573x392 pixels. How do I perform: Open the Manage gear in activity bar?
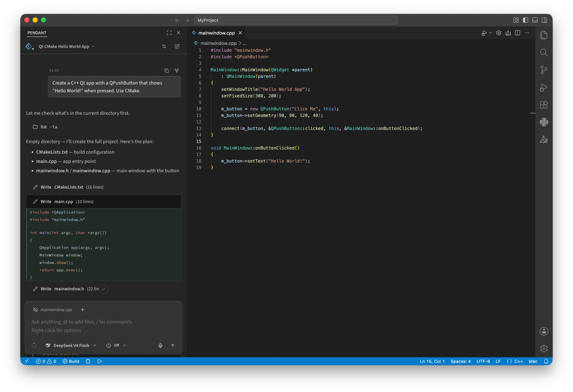coord(544,348)
